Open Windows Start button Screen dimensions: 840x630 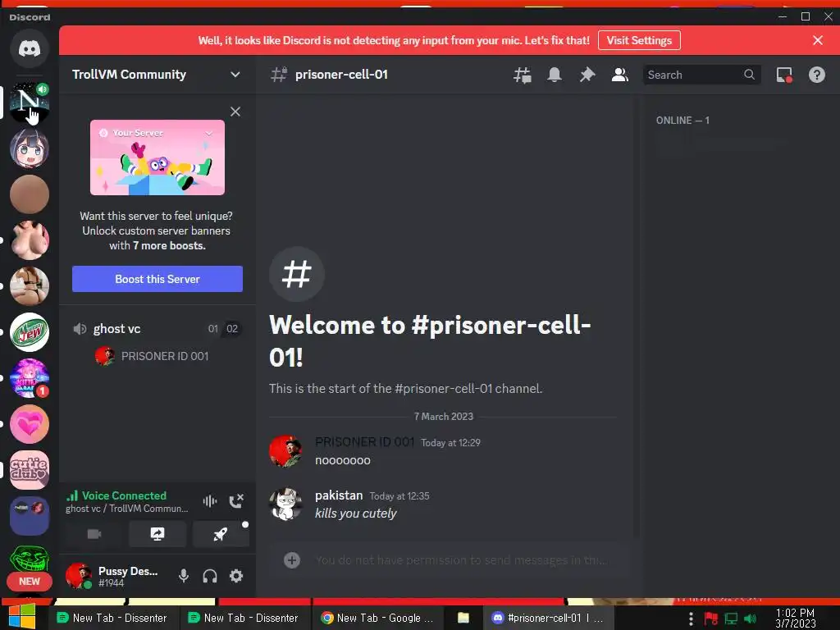(21, 616)
